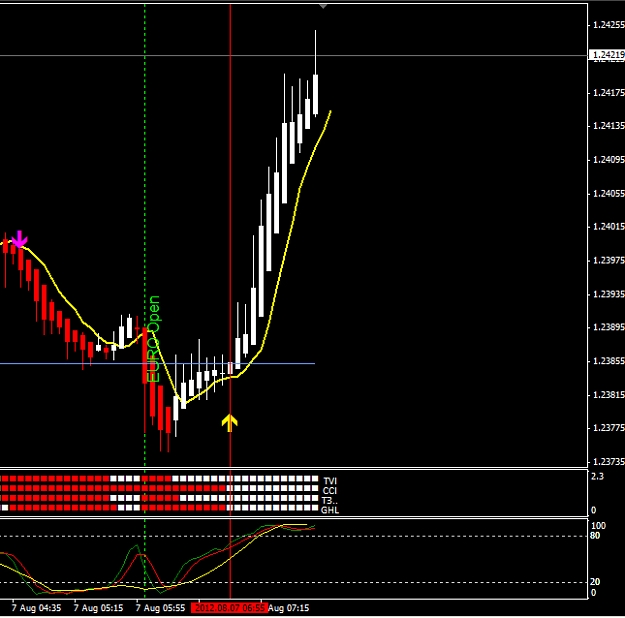Viewport: 625px width, 618px height.
Task: Click the 7 Aug 05:55 time label
Action: point(160,608)
